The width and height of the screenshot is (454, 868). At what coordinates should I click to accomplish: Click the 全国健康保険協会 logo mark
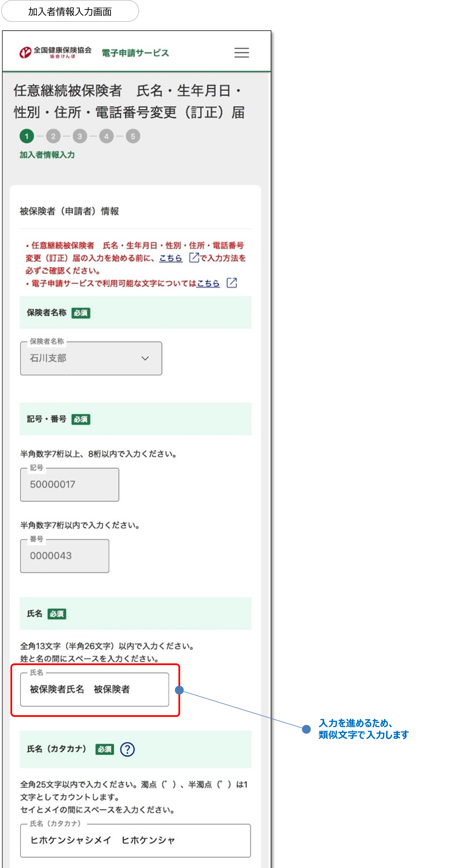[x=25, y=52]
